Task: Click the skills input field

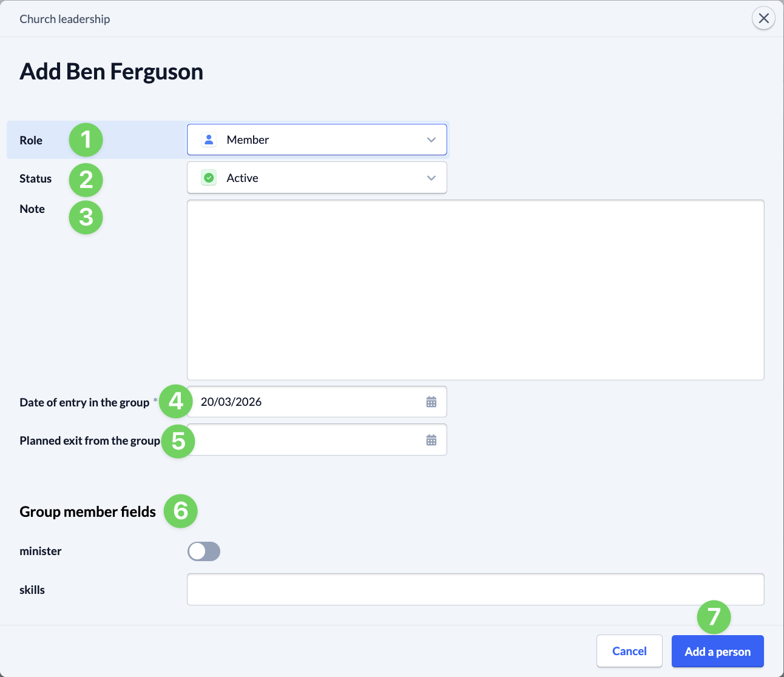Action: pyautogui.click(x=475, y=589)
